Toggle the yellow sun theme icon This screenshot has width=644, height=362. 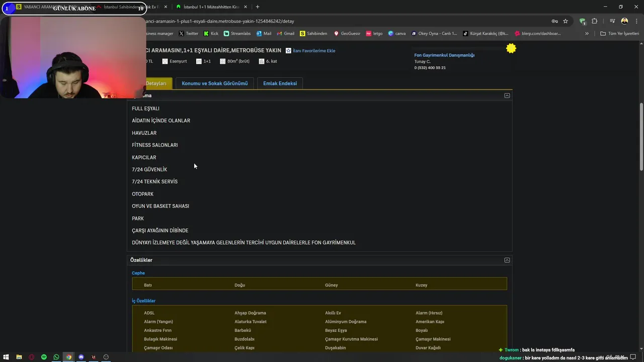click(511, 48)
